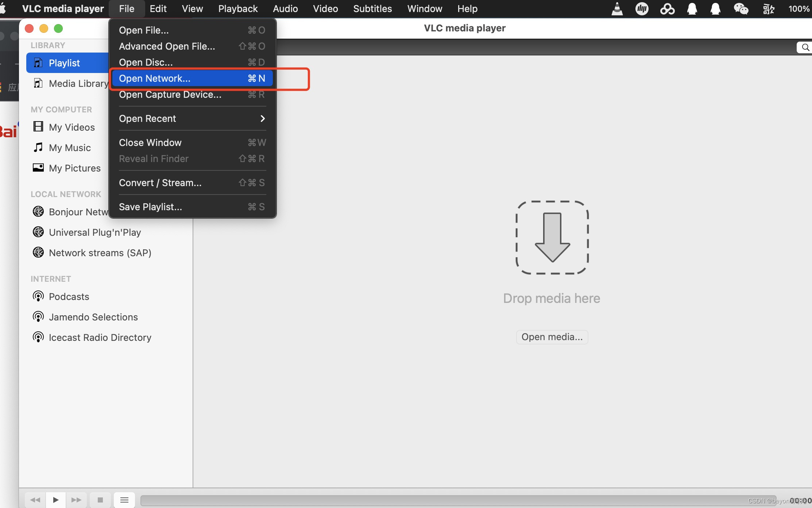Expand the Open Recent submenu arrow

tap(262, 118)
